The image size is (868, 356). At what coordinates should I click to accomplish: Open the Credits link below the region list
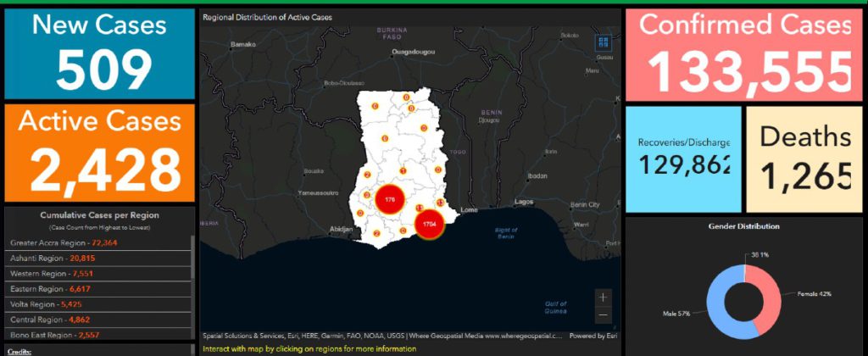(19, 352)
